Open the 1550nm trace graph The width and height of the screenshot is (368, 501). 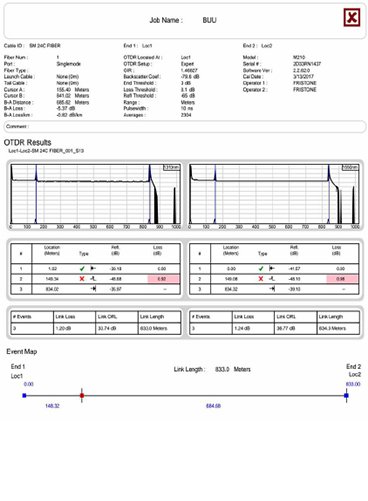(x=274, y=194)
